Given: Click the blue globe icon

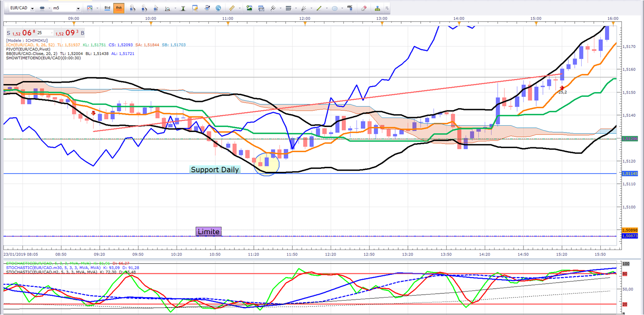Looking at the screenshot, I should pyautogui.click(x=218, y=8).
